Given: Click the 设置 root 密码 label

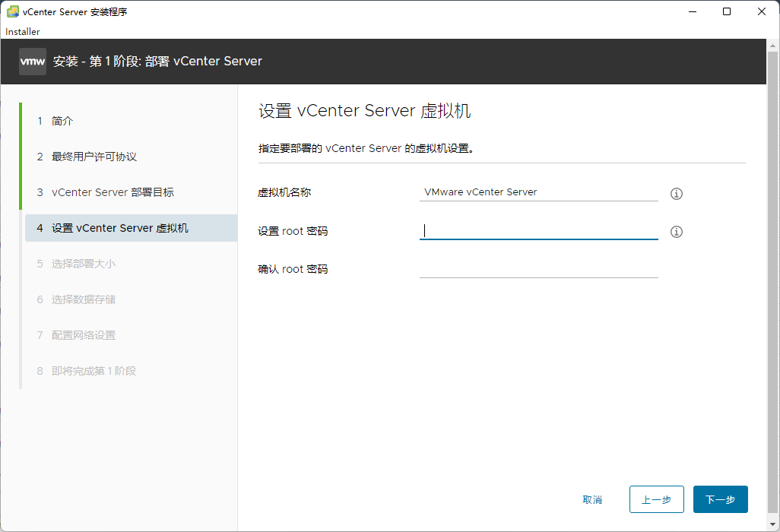Looking at the screenshot, I should 293,231.
